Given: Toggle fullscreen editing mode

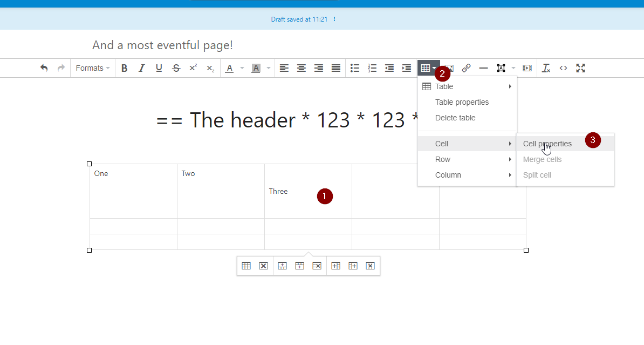Looking at the screenshot, I should click(x=580, y=67).
